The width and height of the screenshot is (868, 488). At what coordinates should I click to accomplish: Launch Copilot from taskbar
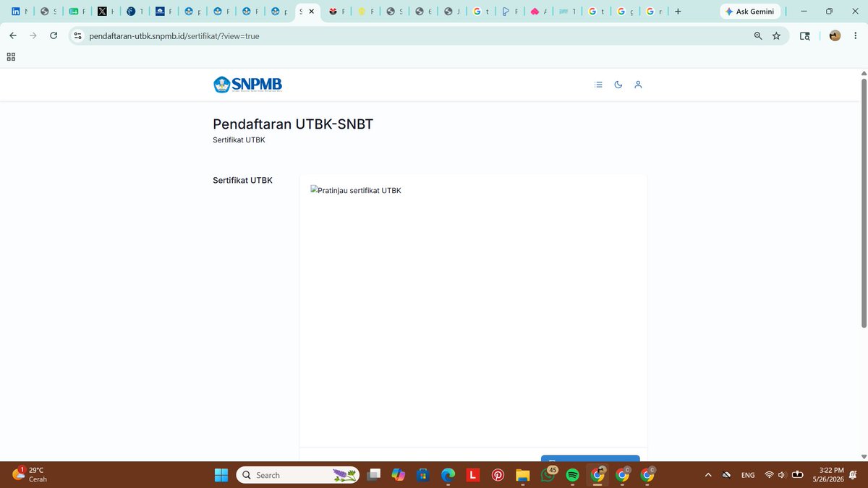399,475
